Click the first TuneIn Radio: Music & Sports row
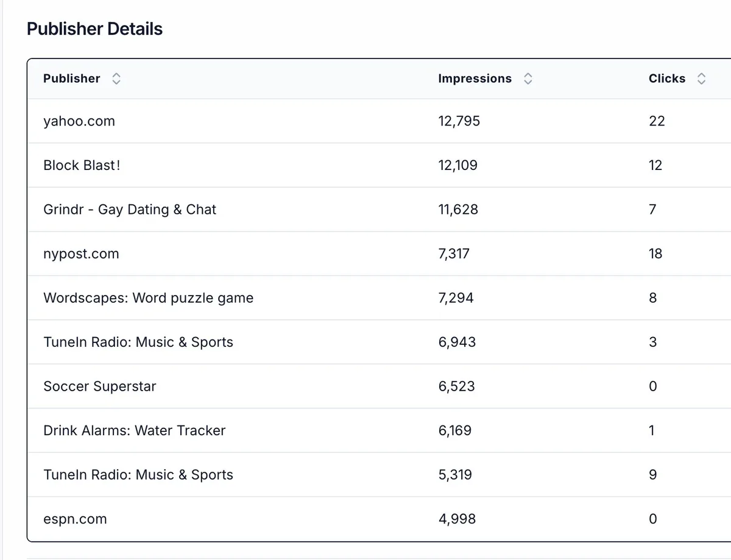This screenshot has width=731, height=560. [x=138, y=342]
